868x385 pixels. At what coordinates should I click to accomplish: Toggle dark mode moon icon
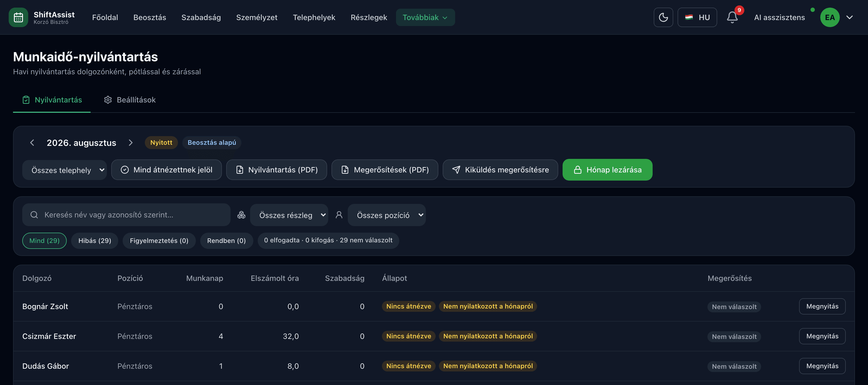point(663,18)
